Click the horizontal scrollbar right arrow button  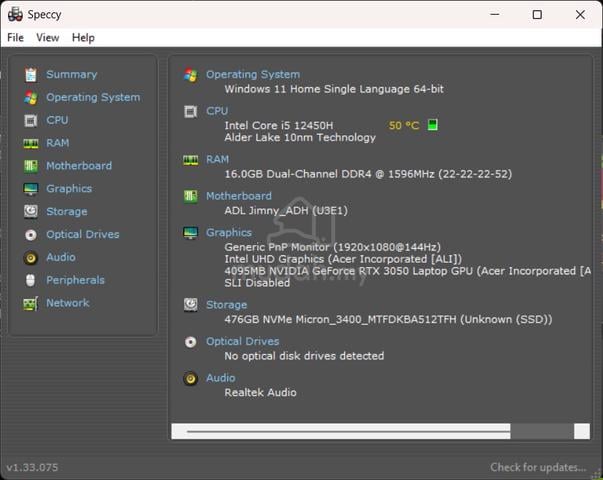(x=581, y=432)
